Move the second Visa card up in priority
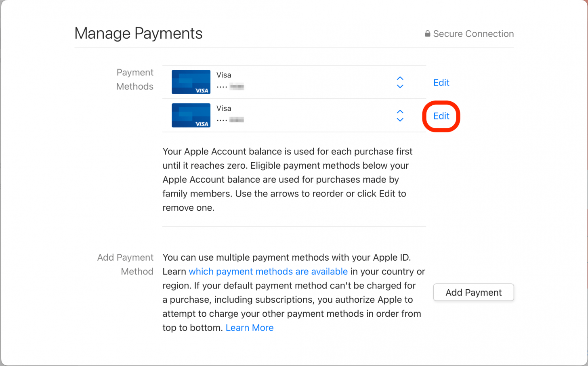Screen dimensions: 588x366 click(x=400, y=112)
